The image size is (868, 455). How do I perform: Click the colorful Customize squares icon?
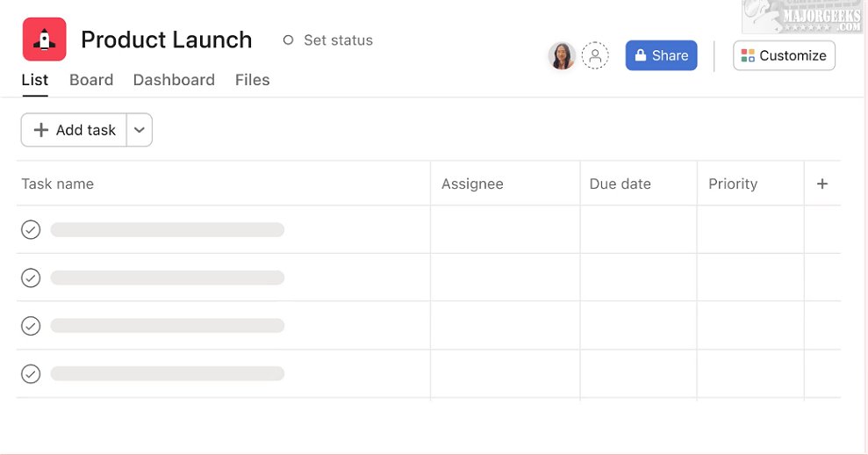pos(748,55)
